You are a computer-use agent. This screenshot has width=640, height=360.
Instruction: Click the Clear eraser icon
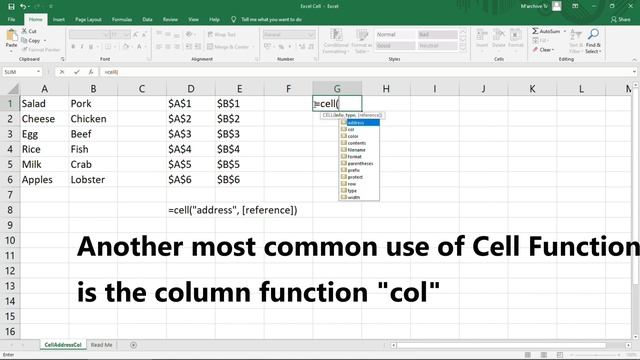pos(535,49)
